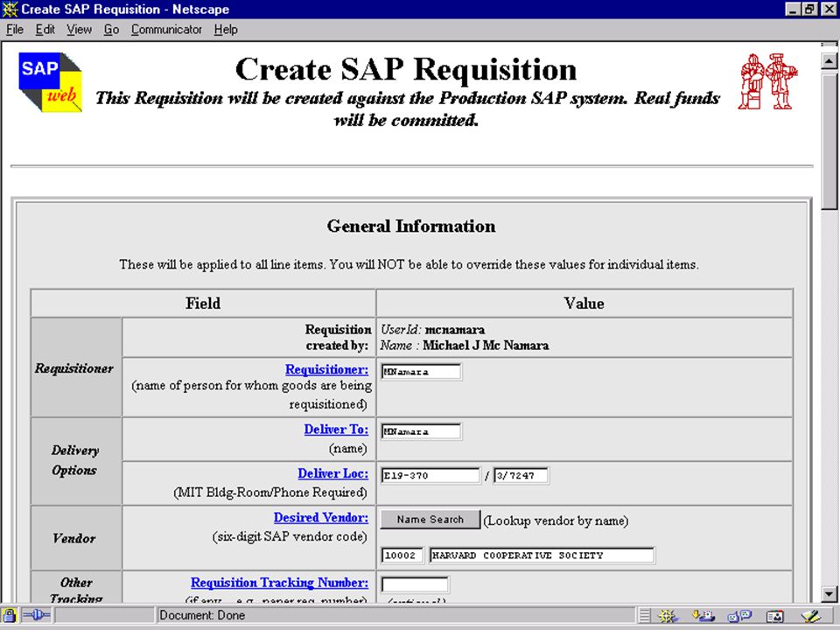Close the Netscape window
The height and width of the screenshot is (630, 840).
[x=829, y=9]
